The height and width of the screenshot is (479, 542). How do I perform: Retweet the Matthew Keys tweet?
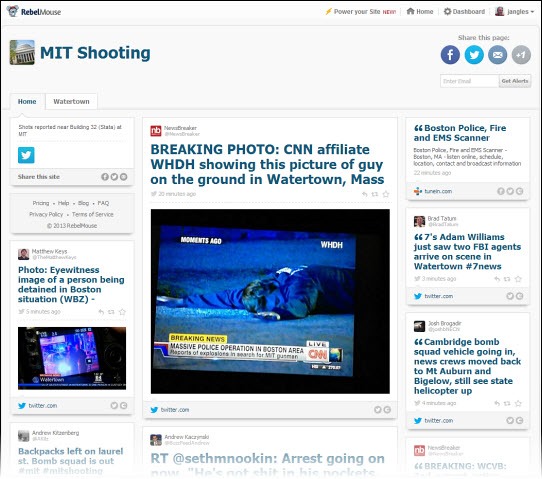pyautogui.click(x=111, y=312)
